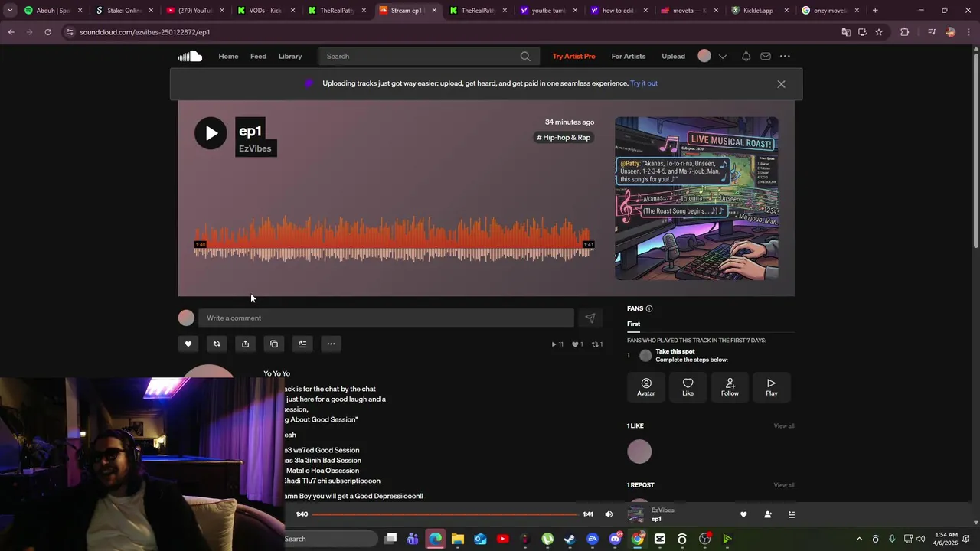Click the player's track artwork thumbnail

click(636, 514)
